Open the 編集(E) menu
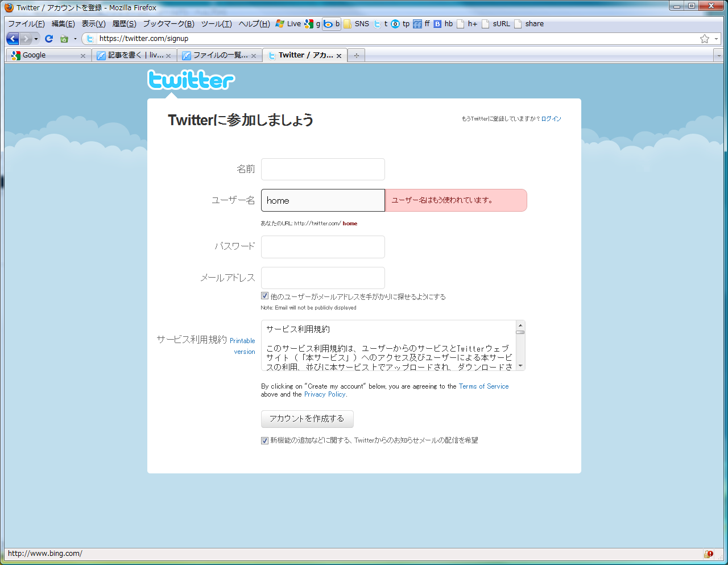 pos(63,24)
